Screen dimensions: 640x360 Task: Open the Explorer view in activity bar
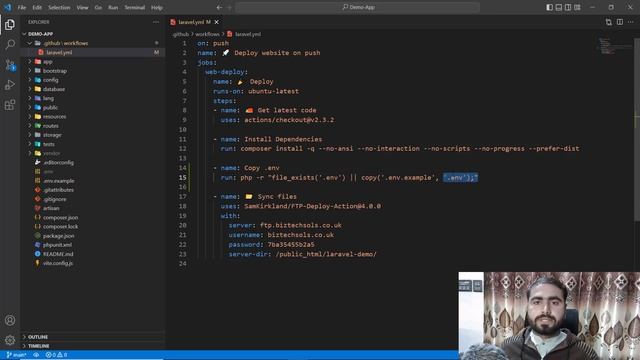(x=10, y=25)
